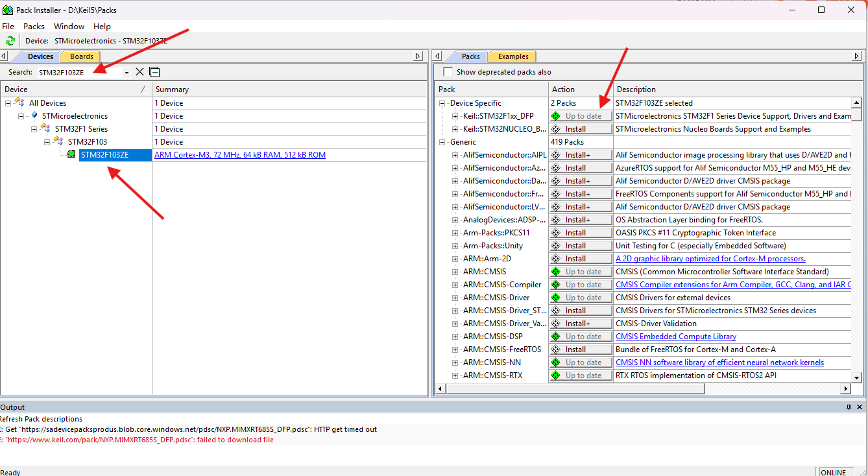Click the pin icon in Output panel
The image size is (868, 476).
coord(849,407)
